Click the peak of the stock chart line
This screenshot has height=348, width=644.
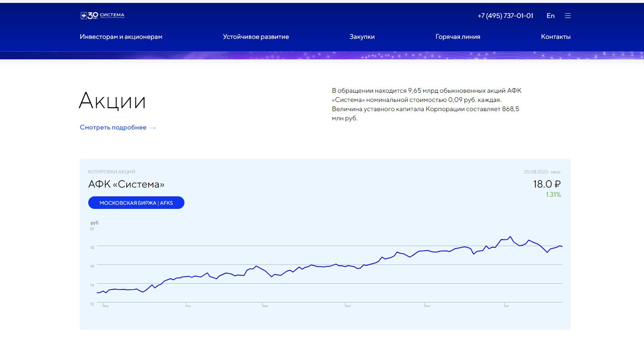[510, 237]
